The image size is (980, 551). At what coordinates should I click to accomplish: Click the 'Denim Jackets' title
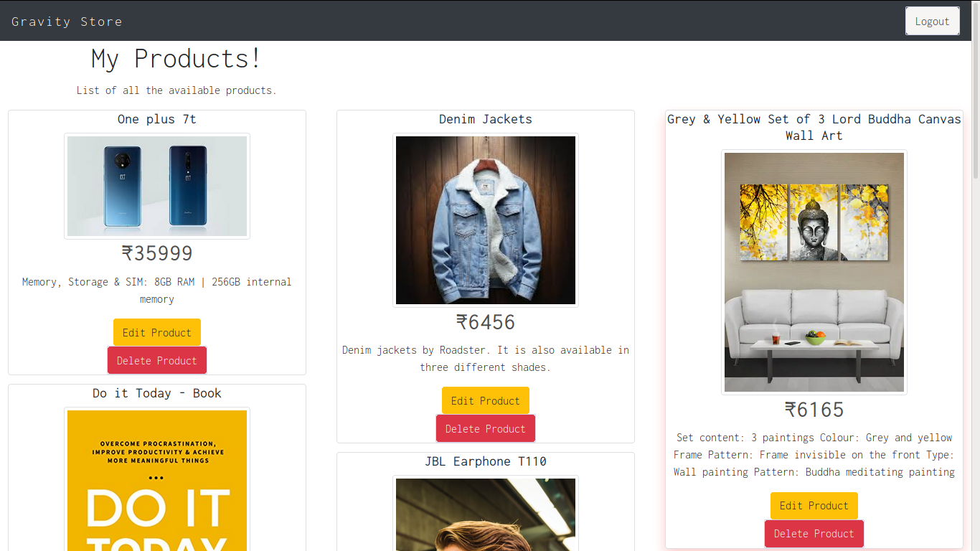click(486, 119)
